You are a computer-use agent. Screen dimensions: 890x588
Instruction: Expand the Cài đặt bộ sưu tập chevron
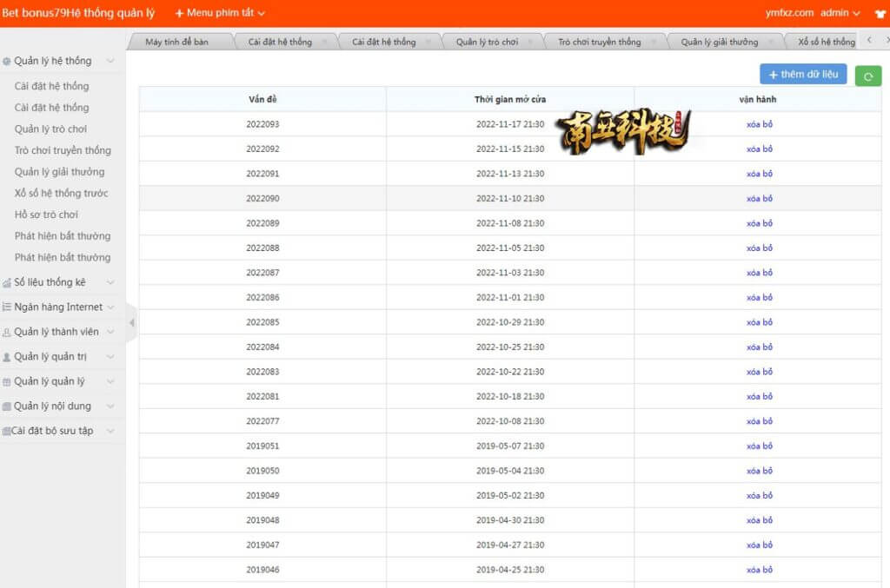[x=110, y=431]
